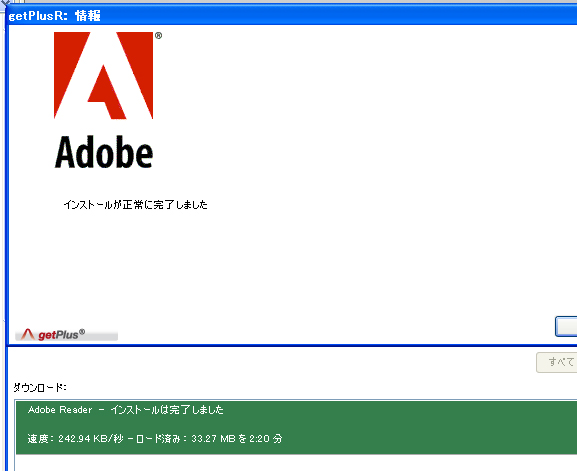Viewport: 577px width, 471px height.
Task: Click the registered mark after getPlus text
Action: (x=82, y=332)
